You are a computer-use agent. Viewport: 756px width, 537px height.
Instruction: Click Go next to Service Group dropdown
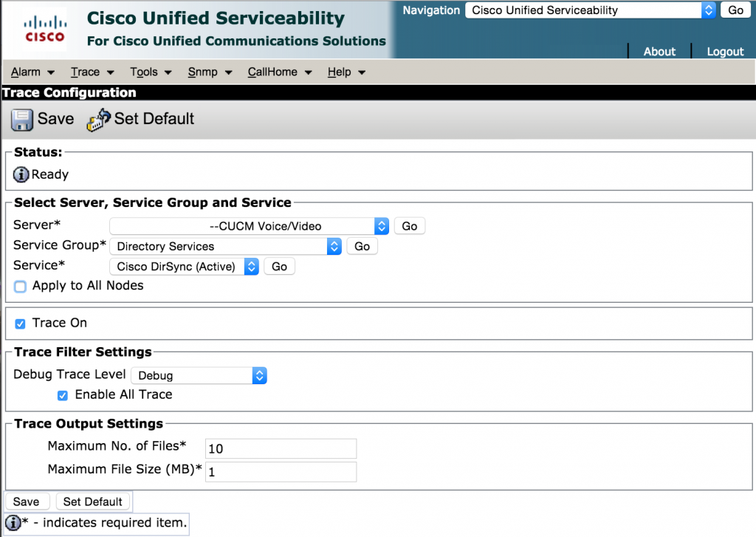[362, 246]
